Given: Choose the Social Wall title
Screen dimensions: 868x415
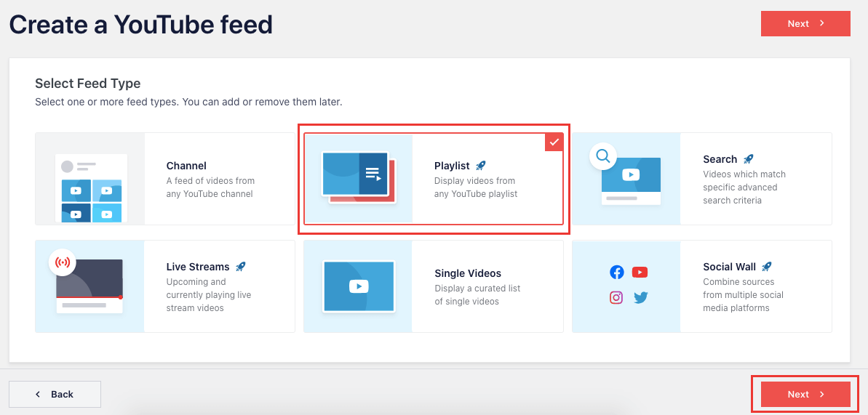Looking at the screenshot, I should pyautogui.click(x=729, y=267).
